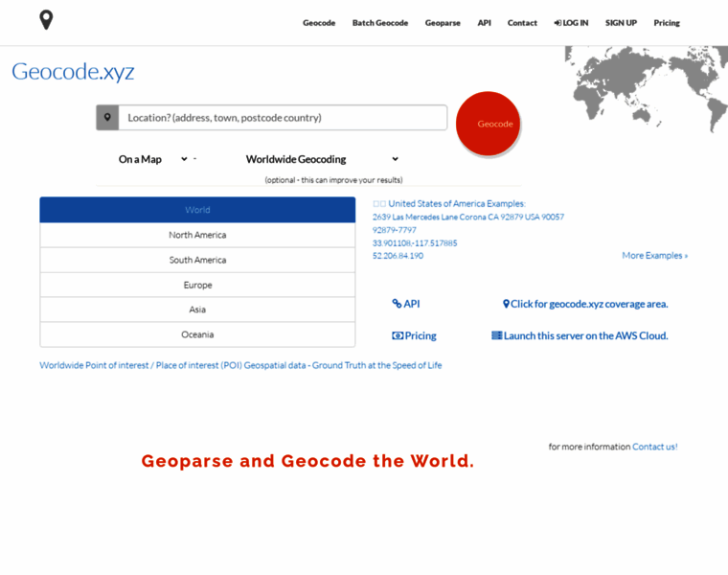Expand the On a Map dropdown
Screen dimensions: 728x575
[152, 159]
